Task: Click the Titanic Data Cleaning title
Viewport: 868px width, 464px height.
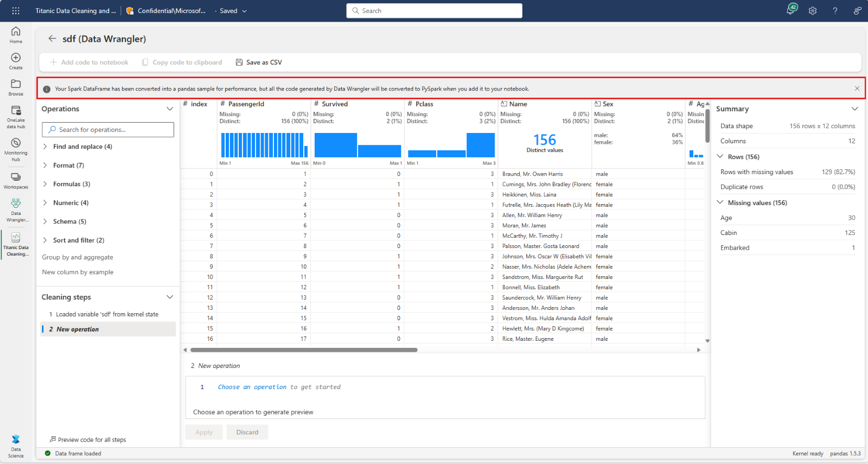Action: click(75, 11)
